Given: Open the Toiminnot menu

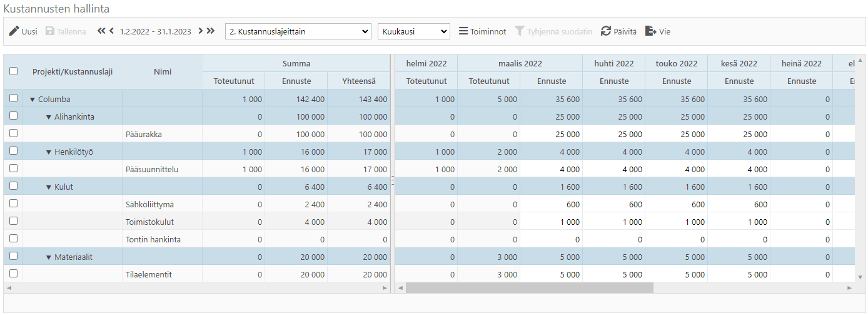Looking at the screenshot, I should (482, 31).
